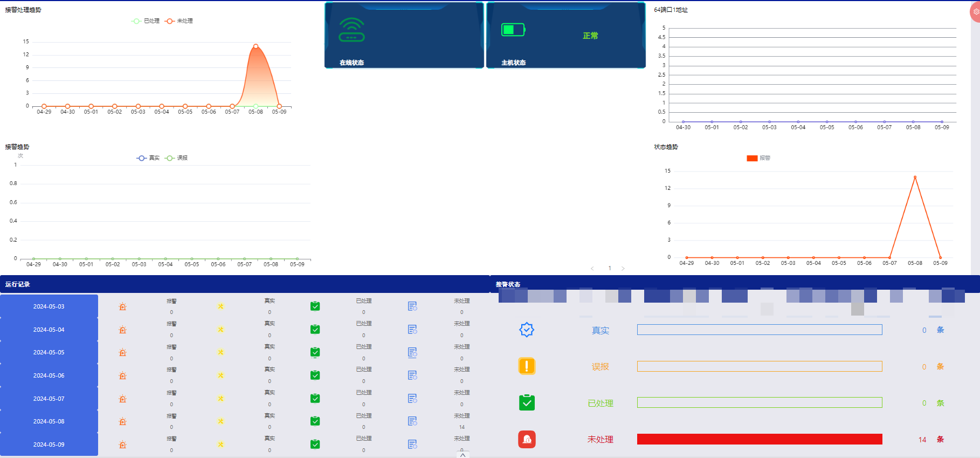Image resolution: width=980 pixels, height=458 pixels.
Task: Select the 2024-05-09 date row
Action: tap(49, 445)
